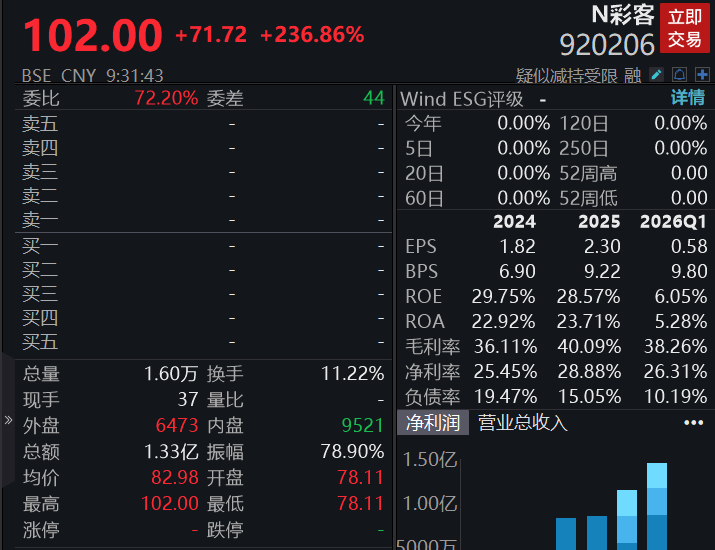Set a price alert with bell icon
The image size is (715, 550).
(x=679, y=74)
